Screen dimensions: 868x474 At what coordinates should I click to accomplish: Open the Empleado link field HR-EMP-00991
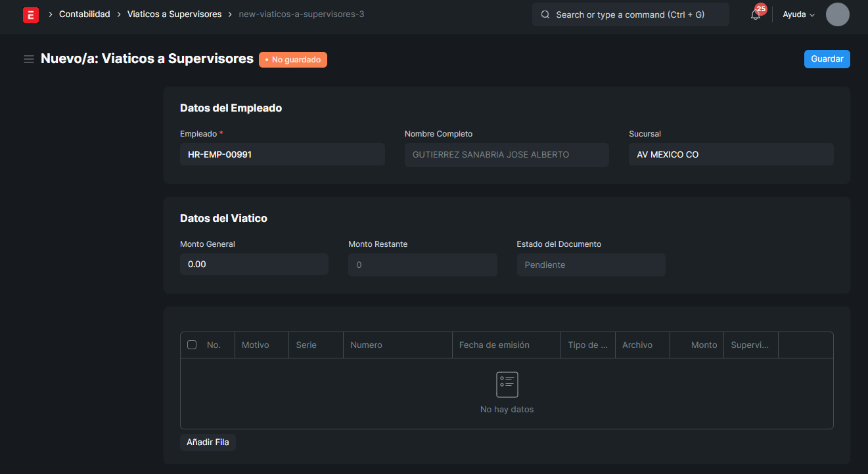tap(282, 155)
